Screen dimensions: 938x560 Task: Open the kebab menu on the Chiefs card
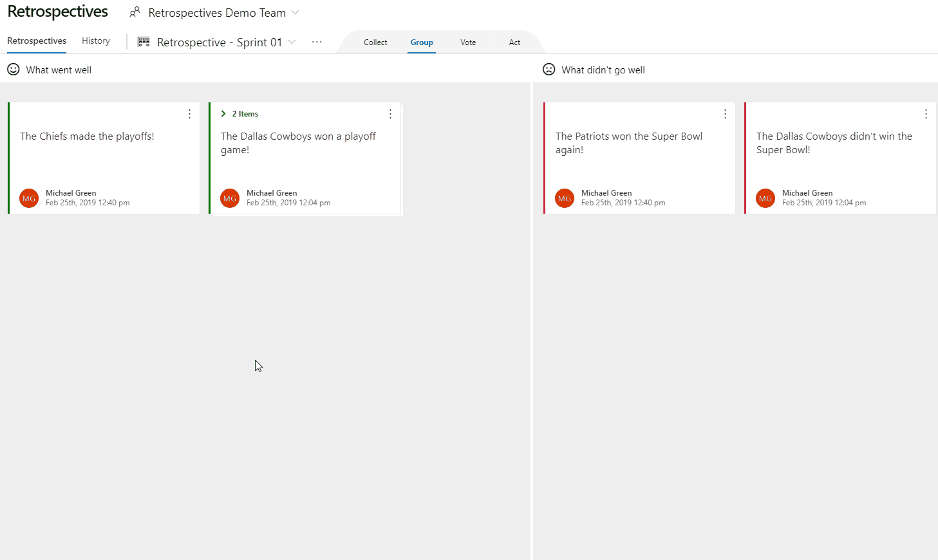point(189,113)
